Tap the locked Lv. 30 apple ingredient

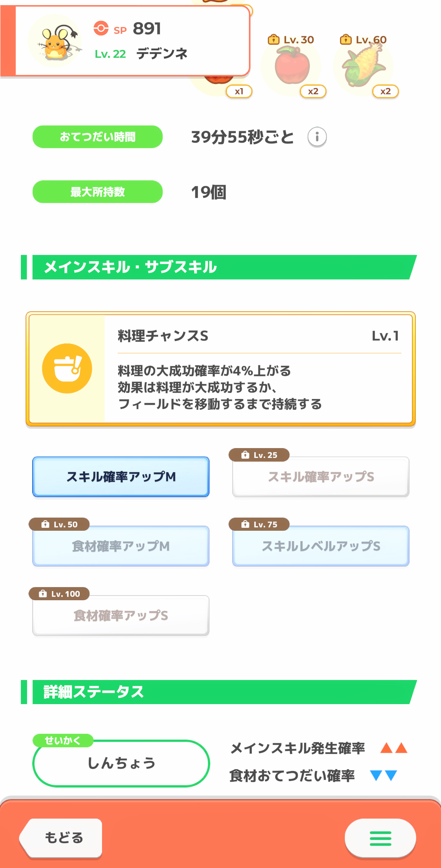pos(292,67)
